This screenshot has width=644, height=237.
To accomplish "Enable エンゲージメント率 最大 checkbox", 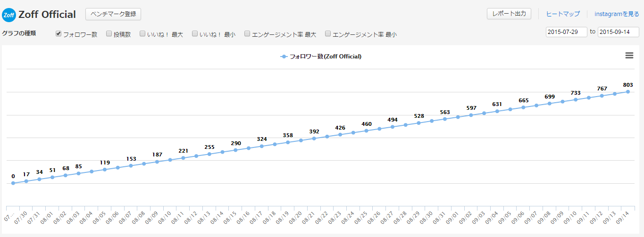I will tap(247, 34).
